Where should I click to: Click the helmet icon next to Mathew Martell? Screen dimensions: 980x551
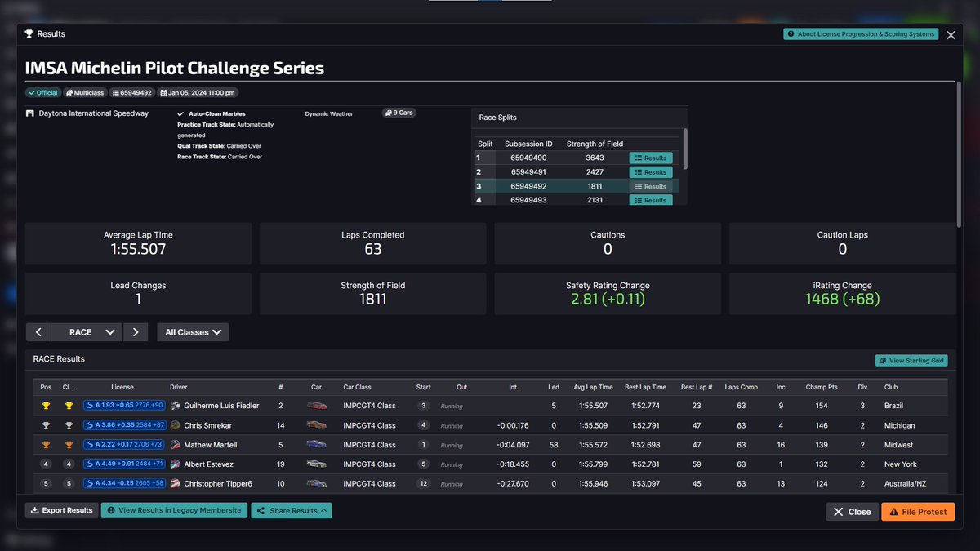coord(176,445)
